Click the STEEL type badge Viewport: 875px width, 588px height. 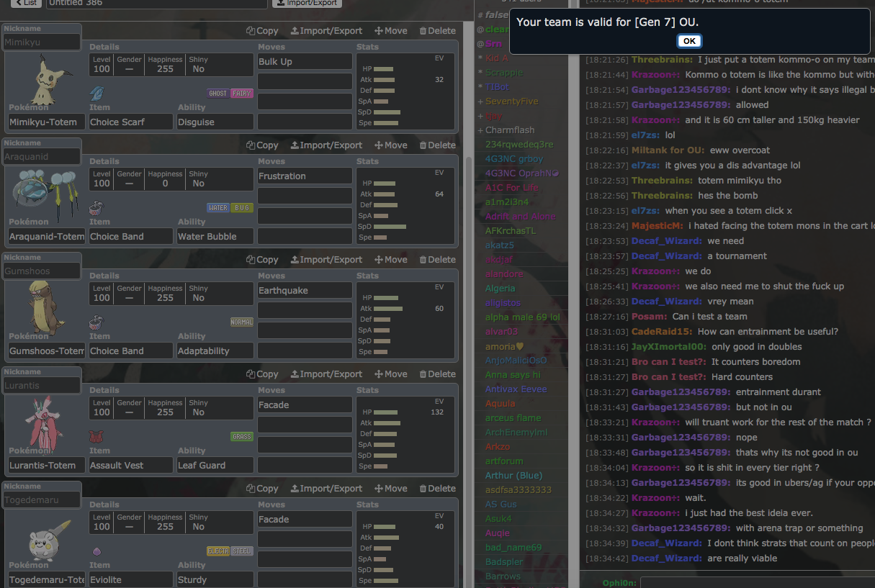(x=241, y=551)
